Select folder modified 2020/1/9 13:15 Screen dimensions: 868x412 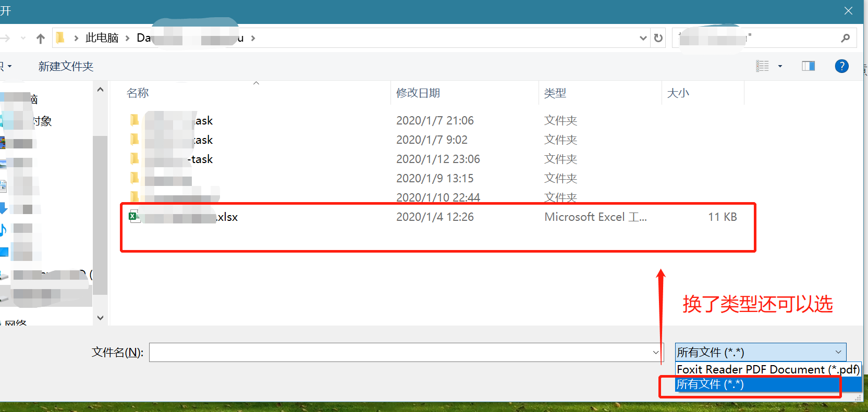click(435, 178)
